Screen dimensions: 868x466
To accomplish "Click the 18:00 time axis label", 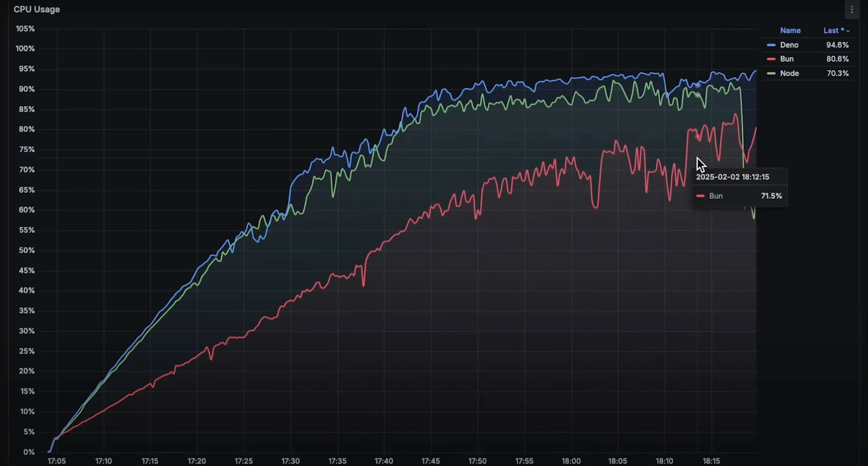I will pos(571,461).
